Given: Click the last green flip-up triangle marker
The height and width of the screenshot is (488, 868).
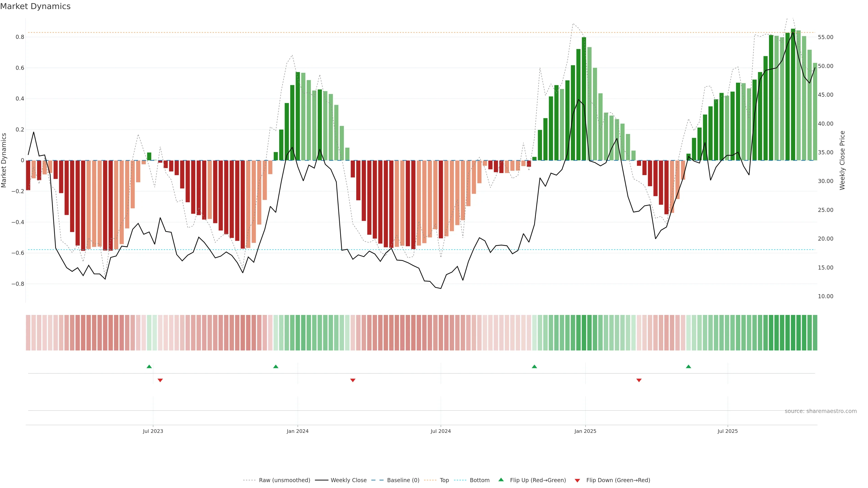Looking at the screenshot, I should coord(688,366).
